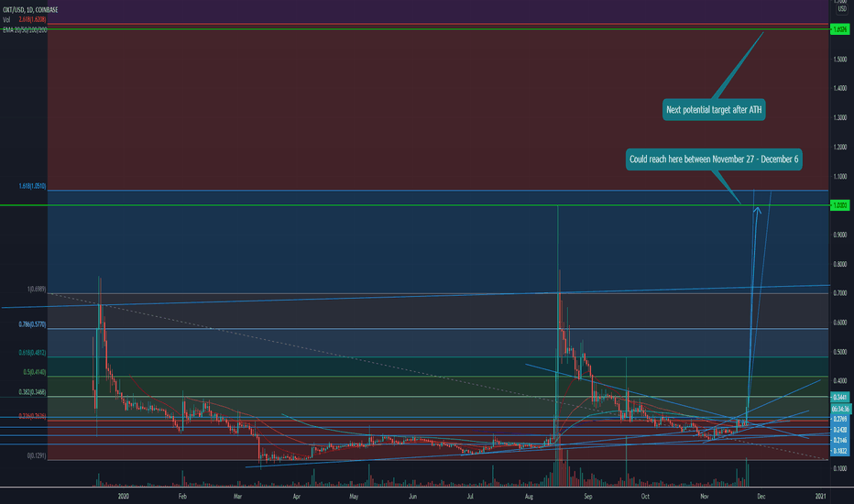Viewport: 854px width, 504px height.
Task: Open the USD currency selector on price axis
Action: point(841,9)
